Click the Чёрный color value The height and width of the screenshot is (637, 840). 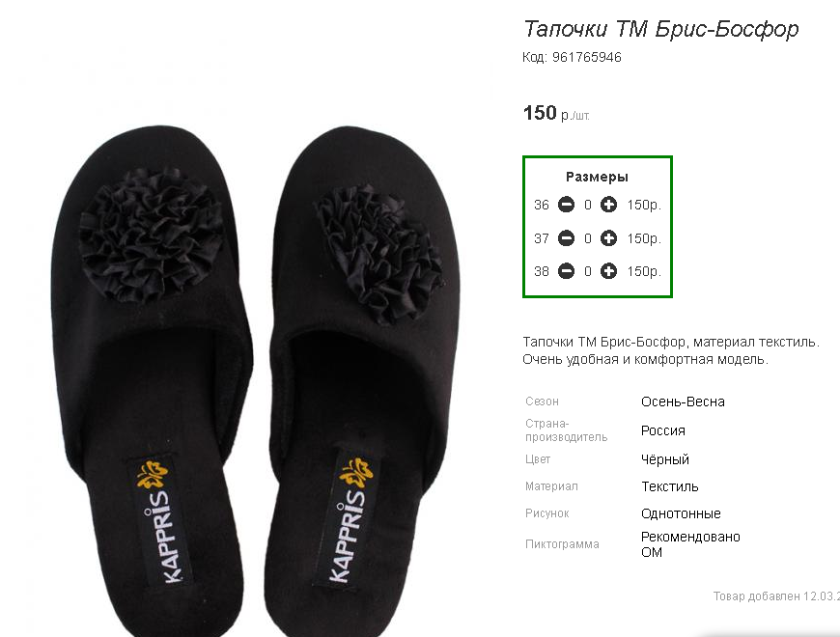[x=665, y=459]
